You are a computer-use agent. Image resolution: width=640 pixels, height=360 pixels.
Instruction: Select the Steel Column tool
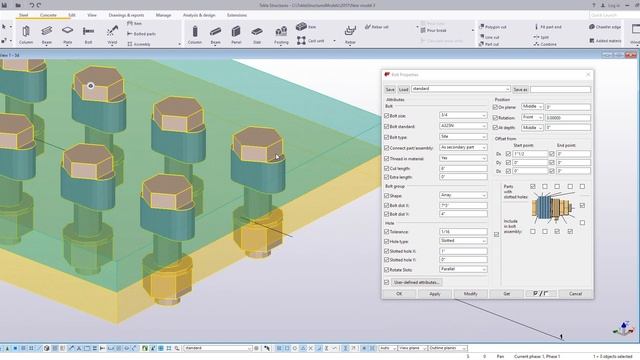tap(26, 34)
